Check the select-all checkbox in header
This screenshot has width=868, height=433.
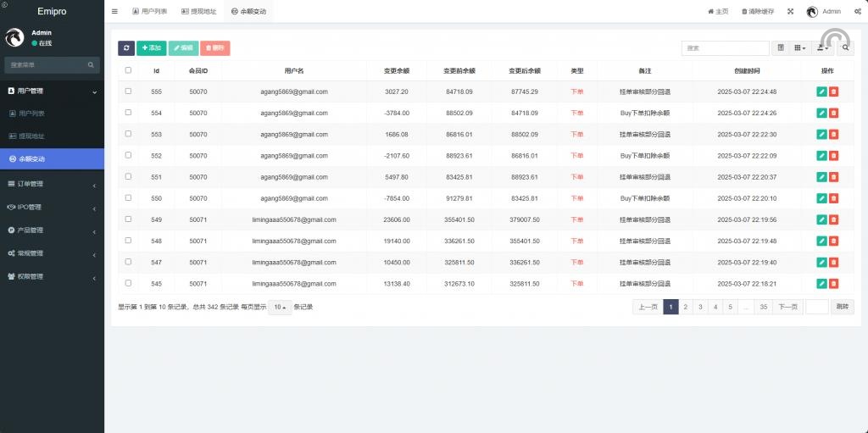pyautogui.click(x=128, y=70)
